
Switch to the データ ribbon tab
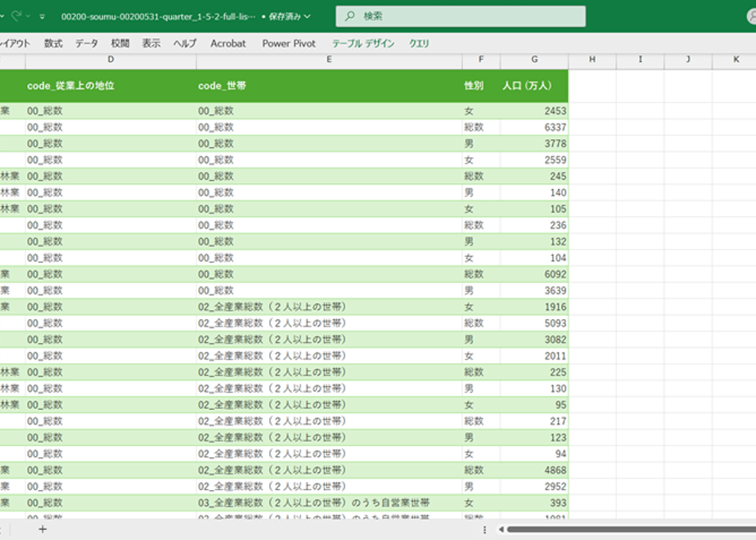point(87,43)
